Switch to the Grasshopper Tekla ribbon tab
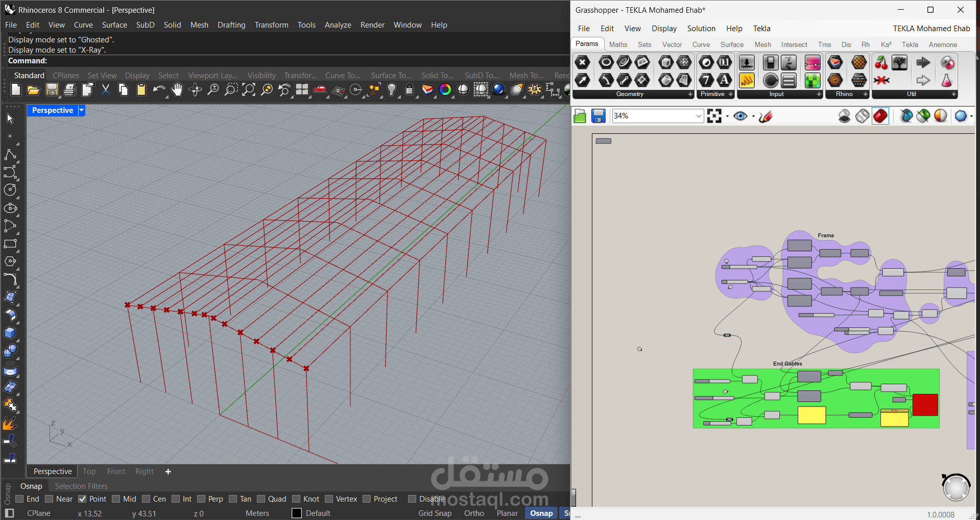 coord(910,45)
